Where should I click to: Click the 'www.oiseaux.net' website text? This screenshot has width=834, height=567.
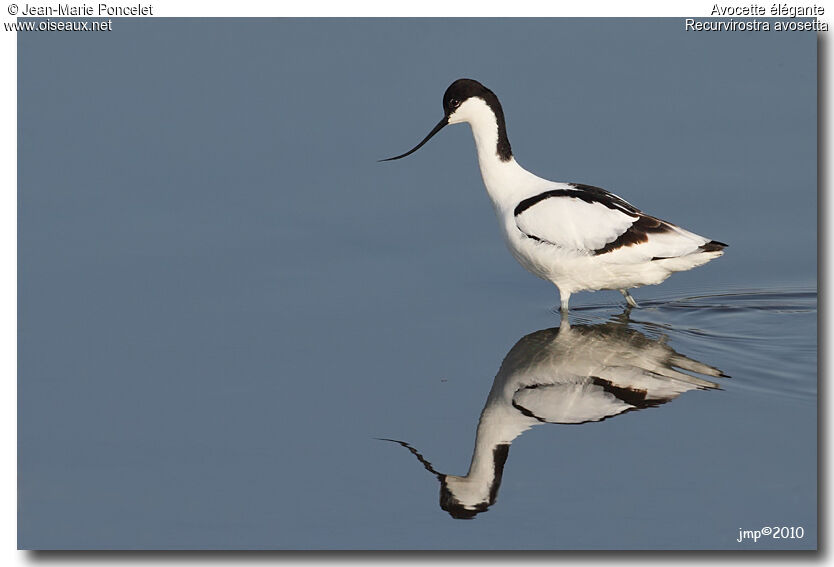click(57, 25)
